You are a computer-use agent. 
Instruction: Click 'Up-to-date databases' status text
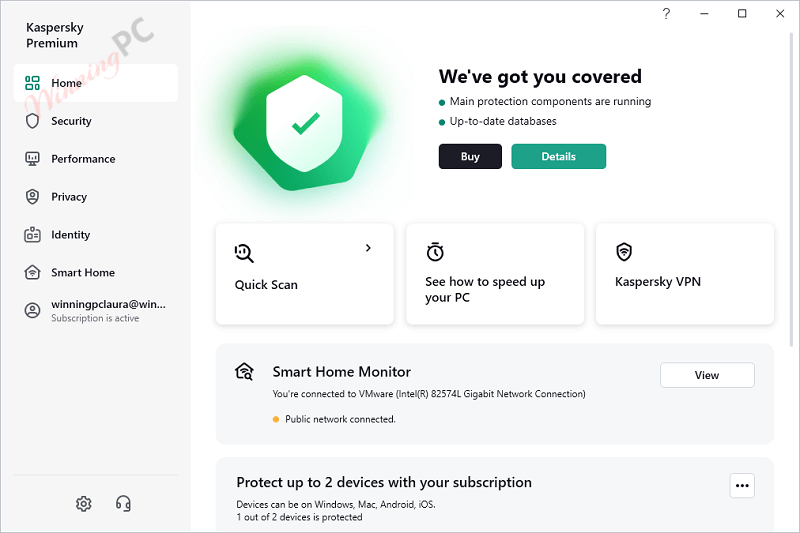click(x=503, y=121)
